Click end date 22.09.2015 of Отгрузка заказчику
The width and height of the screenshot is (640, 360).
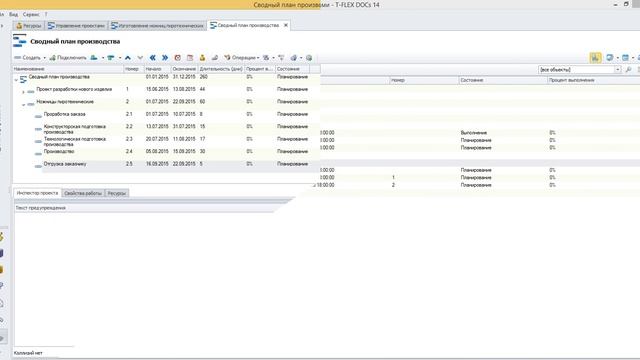[184, 164]
